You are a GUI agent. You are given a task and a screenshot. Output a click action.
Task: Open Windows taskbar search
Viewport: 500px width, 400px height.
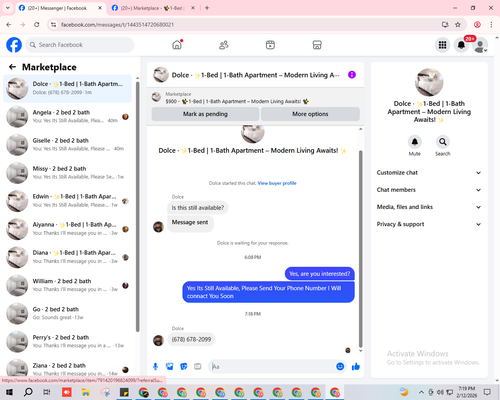28,392
